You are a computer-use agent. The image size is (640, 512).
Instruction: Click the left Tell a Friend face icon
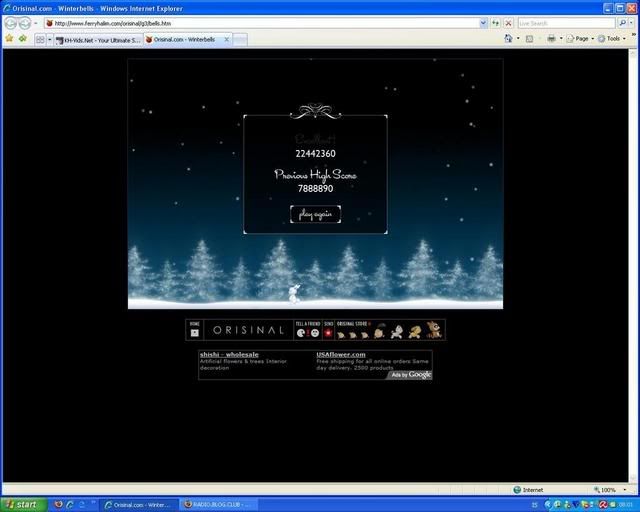tap(301, 333)
